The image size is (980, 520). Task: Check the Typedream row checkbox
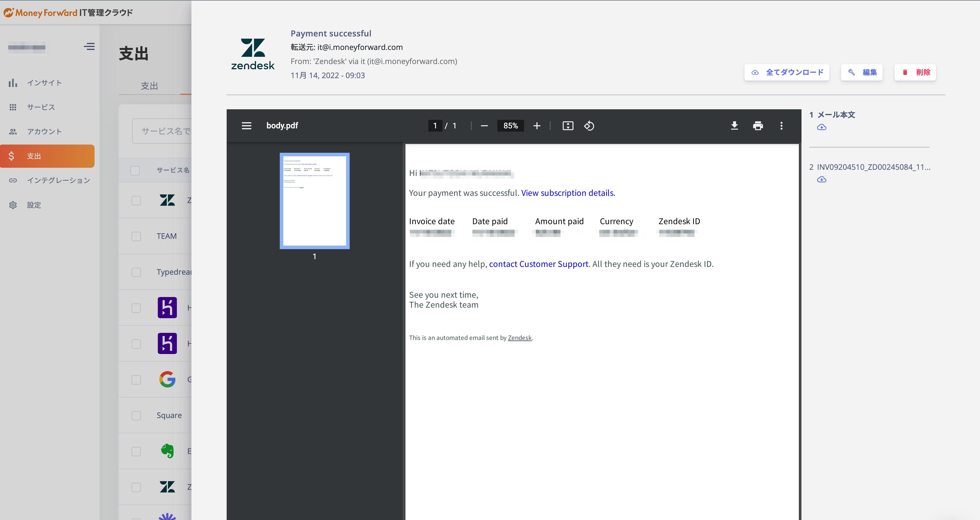[136, 272]
